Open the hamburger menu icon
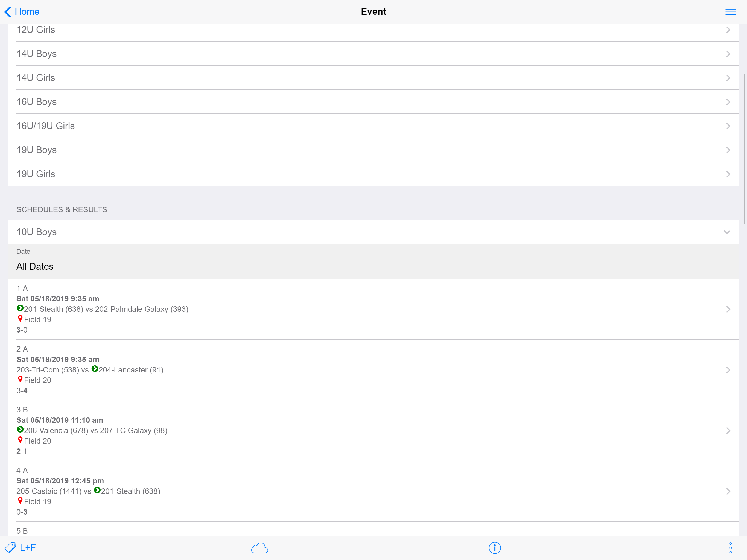747x560 pixels. tap(730, 12)
